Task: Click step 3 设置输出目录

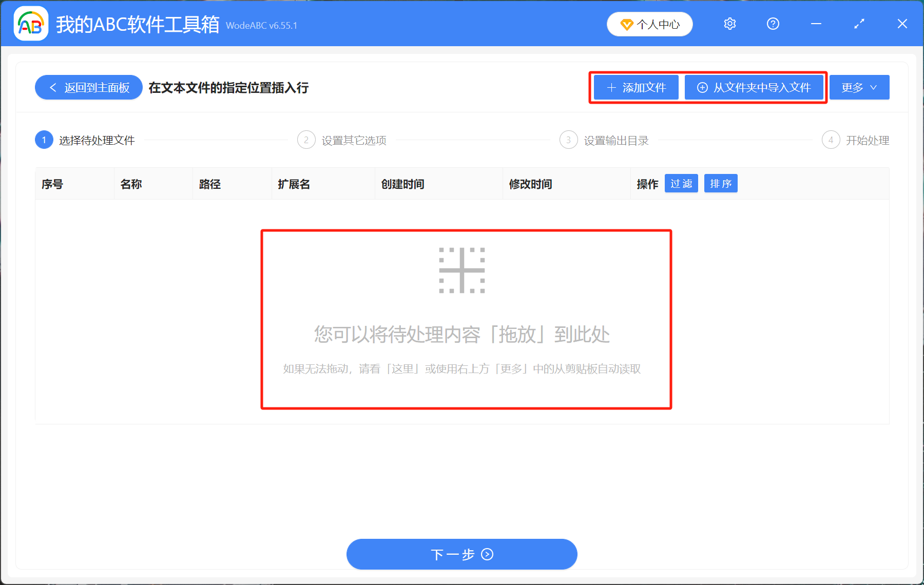Action: [x=604, y=140]
